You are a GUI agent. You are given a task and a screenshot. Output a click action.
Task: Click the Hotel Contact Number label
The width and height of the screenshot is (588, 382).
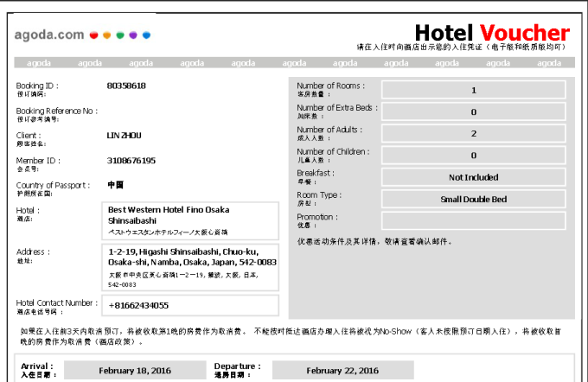pos(56,302)
